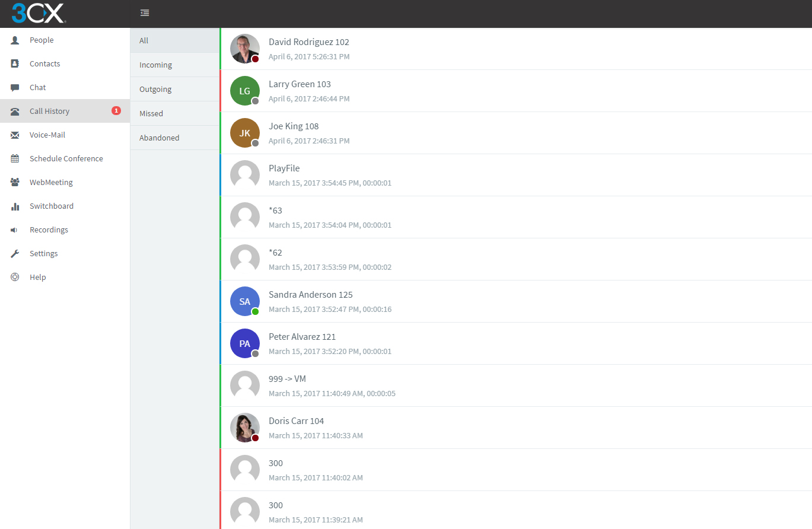Click the Contacts address book icon
Image resolution: width=812 pixels, height=529 pixels.
15,64
